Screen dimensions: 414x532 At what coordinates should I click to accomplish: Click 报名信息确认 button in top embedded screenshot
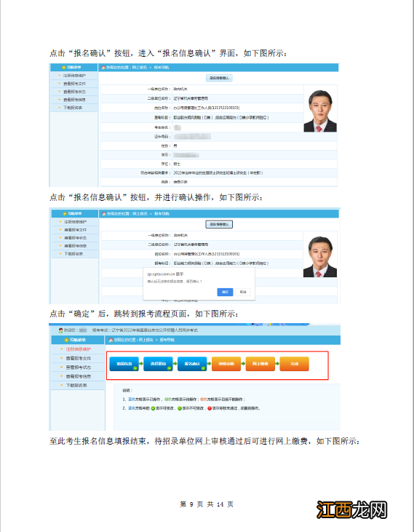pyautogui.click(x=219, y=78)
